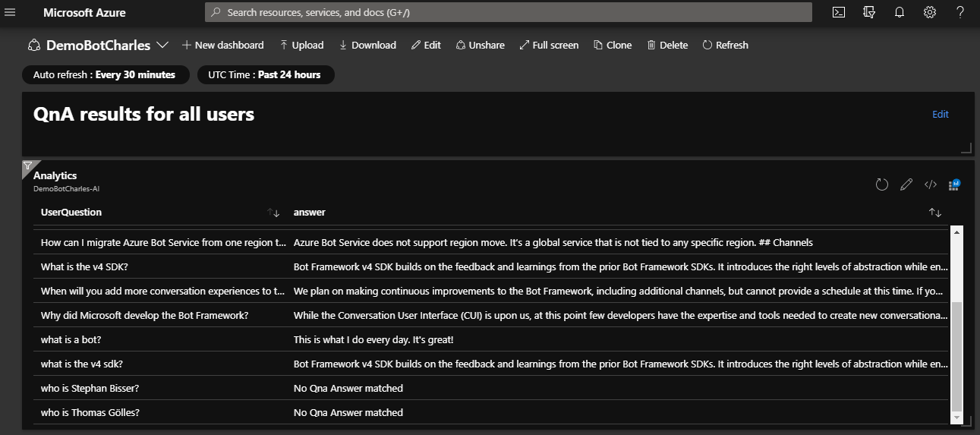The image size is (980, 435).
Task: Refresh the Analytics tile data
Action: 882,184
